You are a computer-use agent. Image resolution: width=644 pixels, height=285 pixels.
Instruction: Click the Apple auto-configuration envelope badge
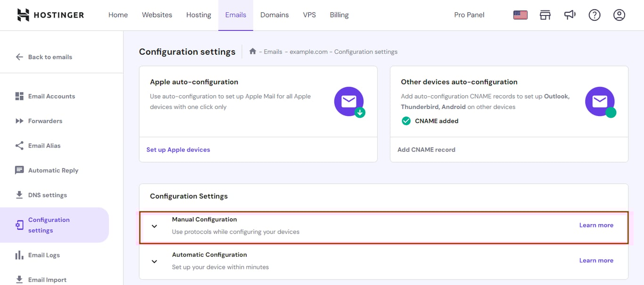pyautogui.click(x=349, y=101)
